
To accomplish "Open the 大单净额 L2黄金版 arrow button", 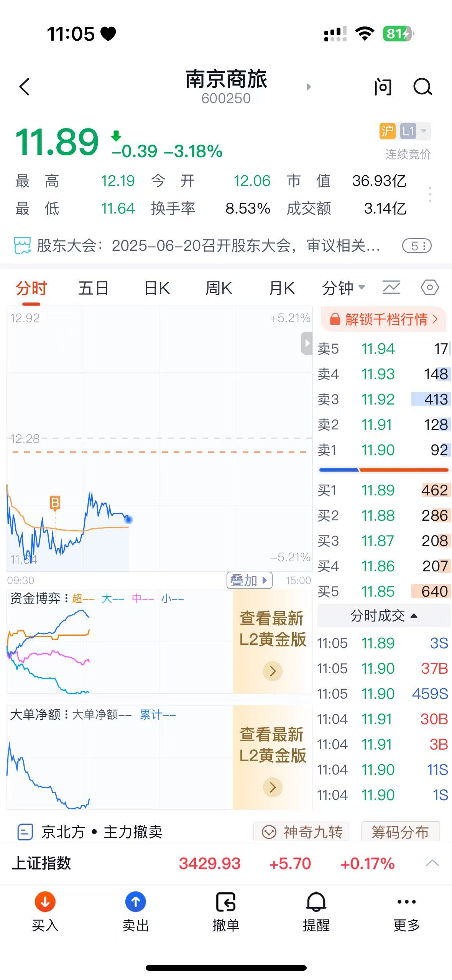I will (x=273, y=787).
